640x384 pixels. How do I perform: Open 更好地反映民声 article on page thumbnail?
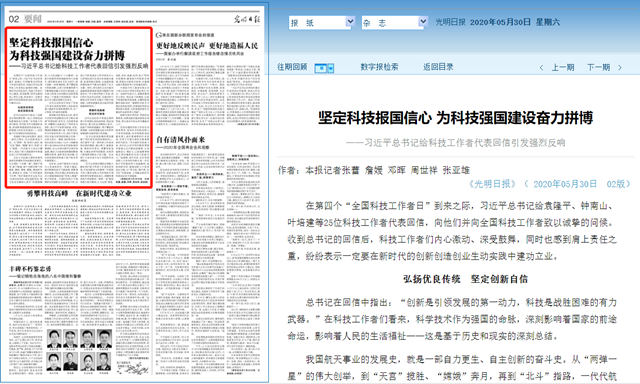pos(207,45)
